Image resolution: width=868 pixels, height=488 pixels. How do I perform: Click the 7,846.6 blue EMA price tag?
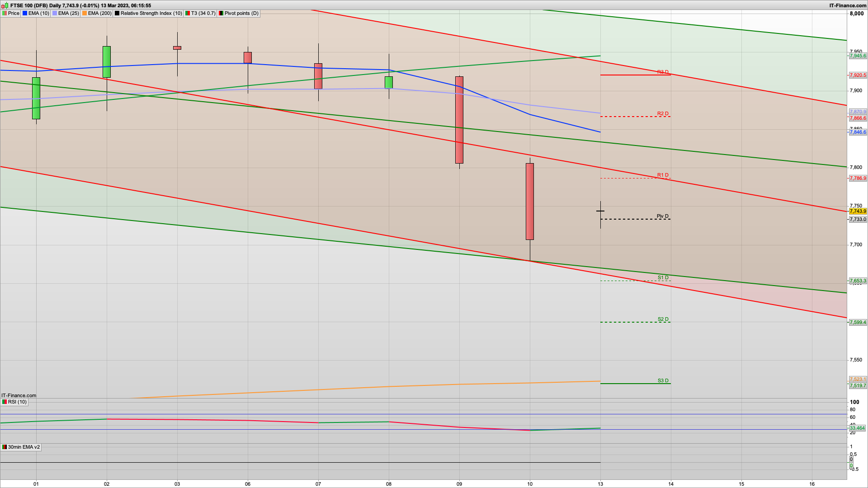[x=858, y=132]
